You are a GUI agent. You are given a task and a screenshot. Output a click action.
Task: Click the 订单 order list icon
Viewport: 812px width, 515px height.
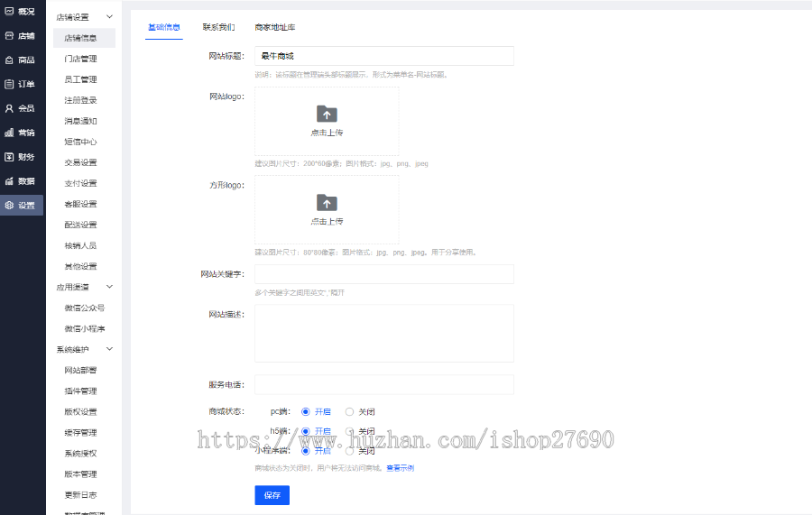tap(9, 84)
